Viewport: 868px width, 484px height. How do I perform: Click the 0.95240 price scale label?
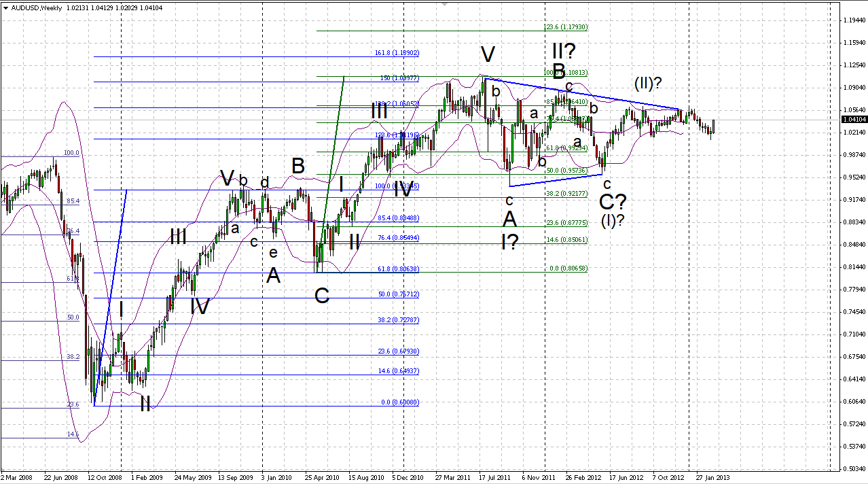(853, 177)
